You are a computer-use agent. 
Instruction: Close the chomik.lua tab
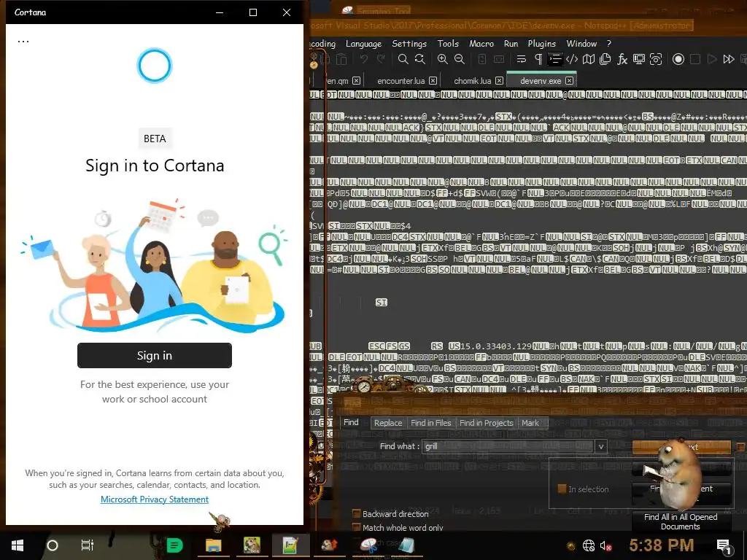499,80
